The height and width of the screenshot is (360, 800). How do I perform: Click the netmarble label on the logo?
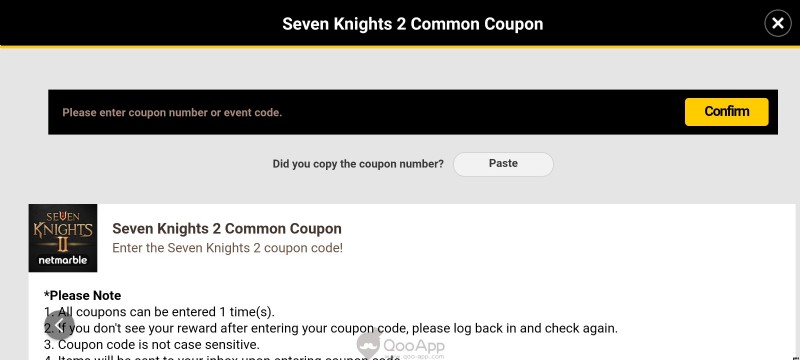click(x=63, y=261)
